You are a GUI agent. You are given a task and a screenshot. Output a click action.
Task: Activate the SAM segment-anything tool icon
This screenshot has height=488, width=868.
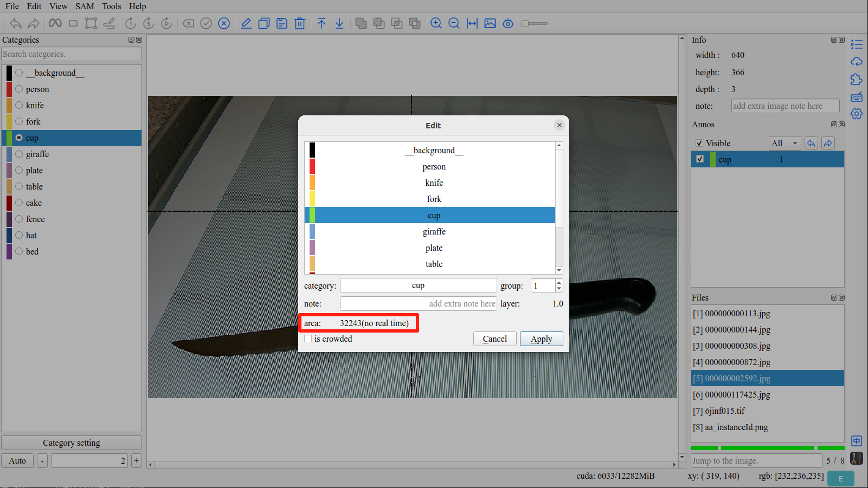tap(55, 23)
